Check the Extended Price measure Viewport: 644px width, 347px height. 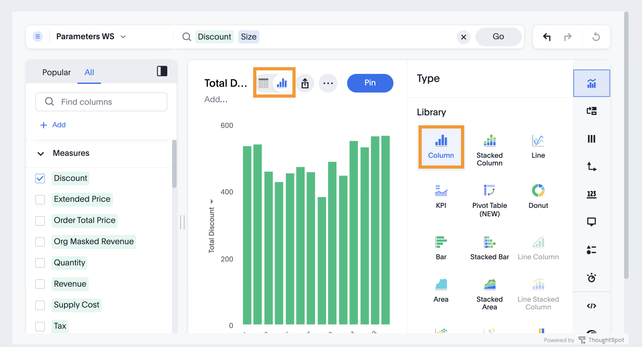pyautogui.click(x=40, y=200)
